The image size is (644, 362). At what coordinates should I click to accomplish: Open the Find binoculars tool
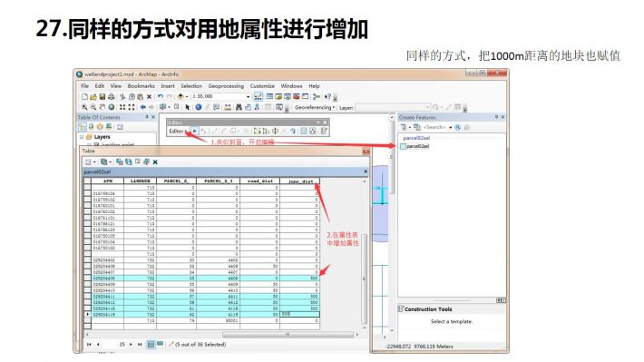coord(239,107)
